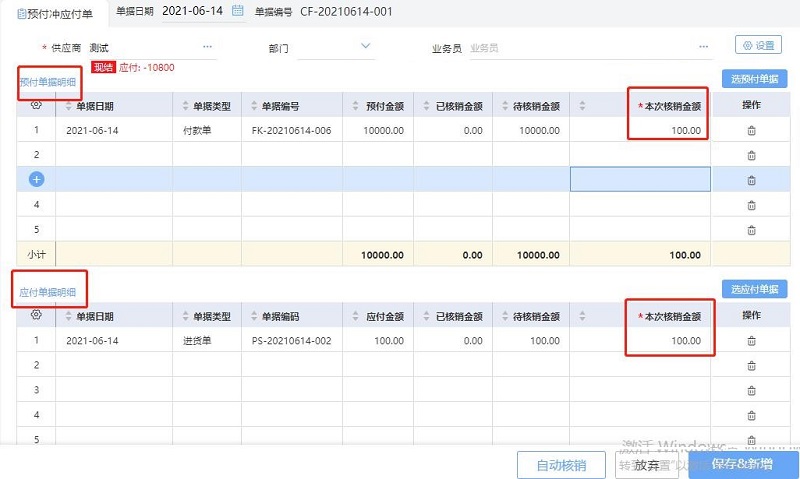Click gear icon in 应付单据明细 table header
Viewport: 800px width, 479px height.
pyautogui.click(x=36, y=316)
